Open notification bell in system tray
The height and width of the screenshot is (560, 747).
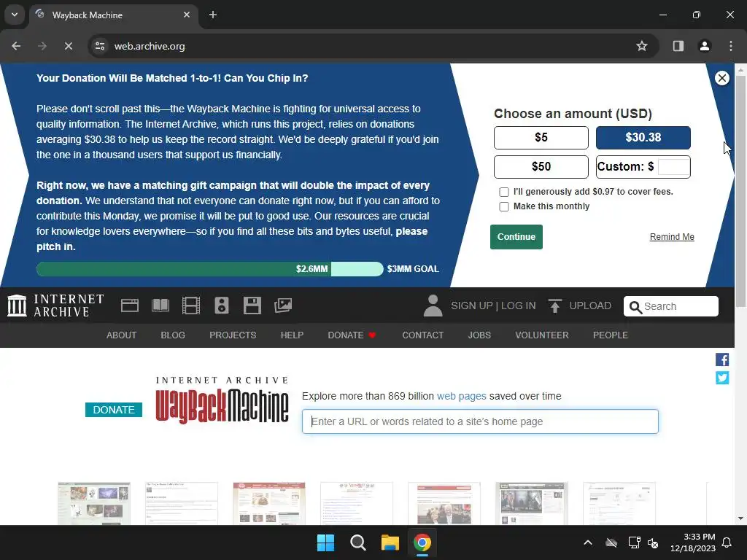727,542
